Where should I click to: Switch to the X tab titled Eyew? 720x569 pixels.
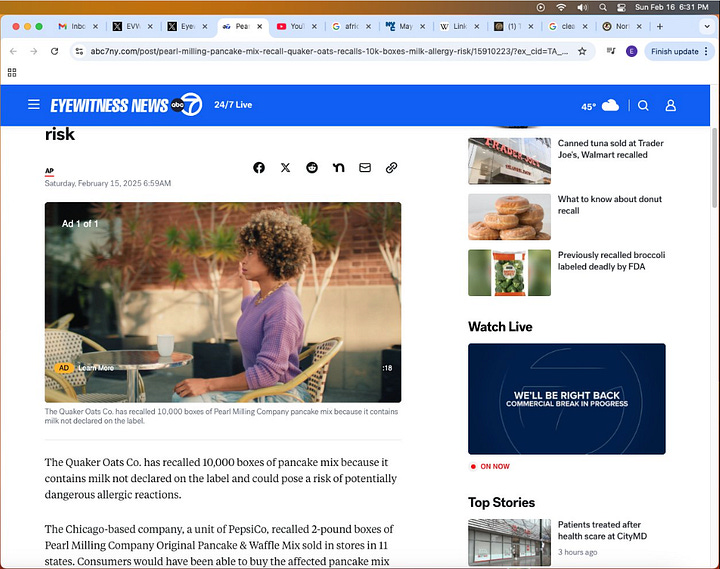pyautogui.click(x=186, y=27)
